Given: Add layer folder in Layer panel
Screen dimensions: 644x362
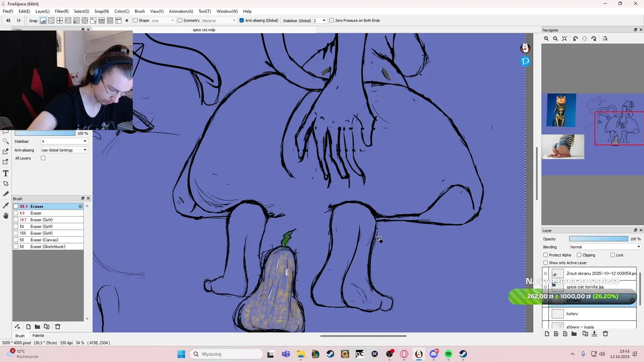Looking at the screenshot, I should click(574, 333).
